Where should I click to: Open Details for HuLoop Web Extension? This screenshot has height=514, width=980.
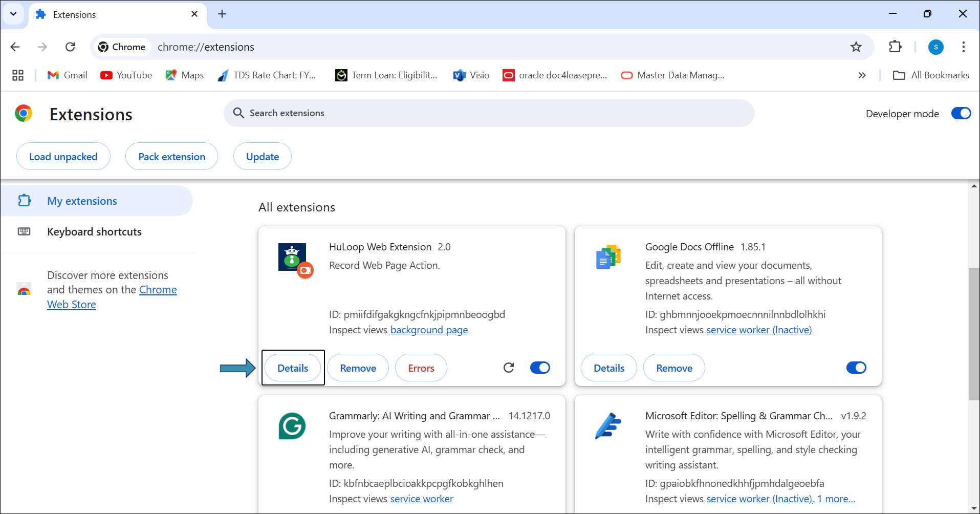[293, 368]
